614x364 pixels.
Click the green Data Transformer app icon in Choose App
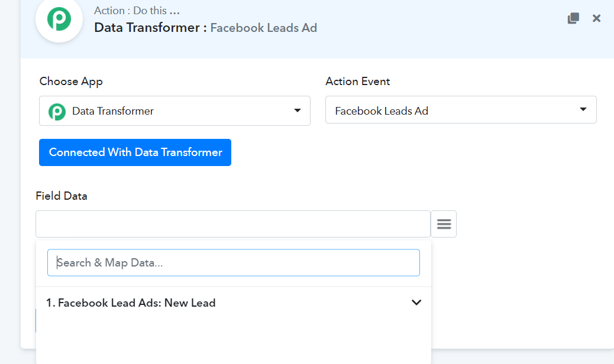coord(57,111)
